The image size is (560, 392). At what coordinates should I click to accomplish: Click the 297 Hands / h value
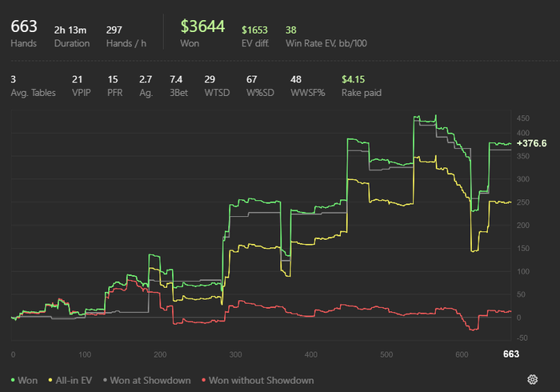(x=114, y=30)
